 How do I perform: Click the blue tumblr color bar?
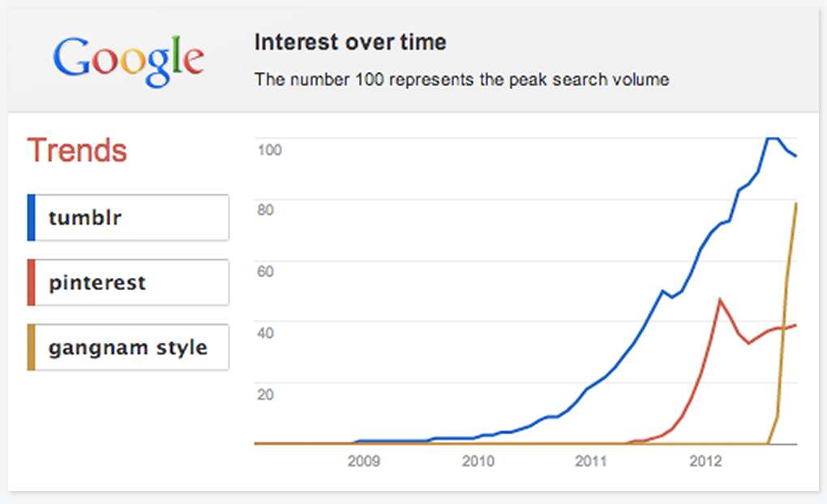pyautogui.click(x=31, y=218)
